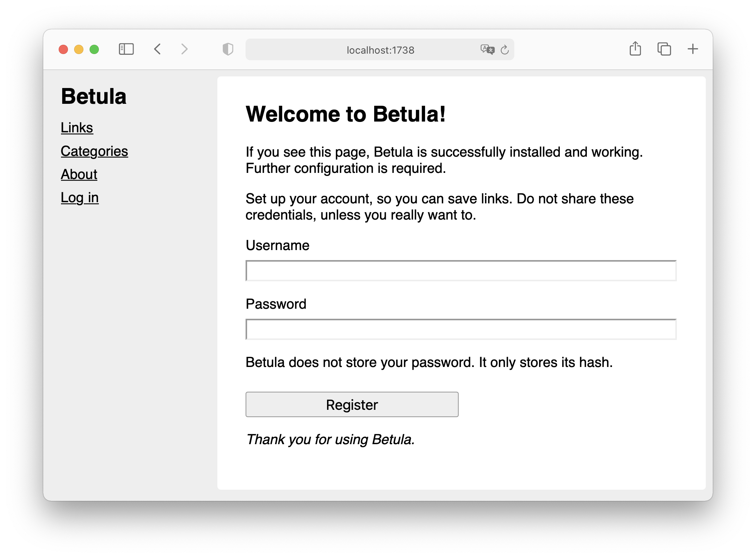Screen dimensions: 756x558
Task: Click the forward navigation arrow
Action: (x=185, y=49)
